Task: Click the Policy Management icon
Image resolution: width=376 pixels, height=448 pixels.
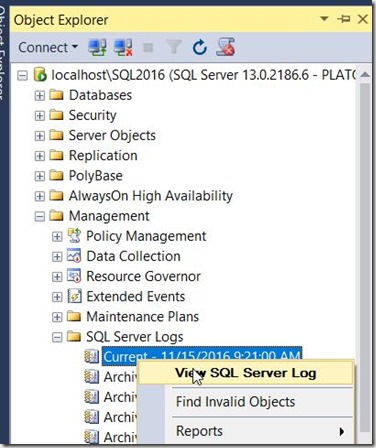Action: click(x=74, y=236)
